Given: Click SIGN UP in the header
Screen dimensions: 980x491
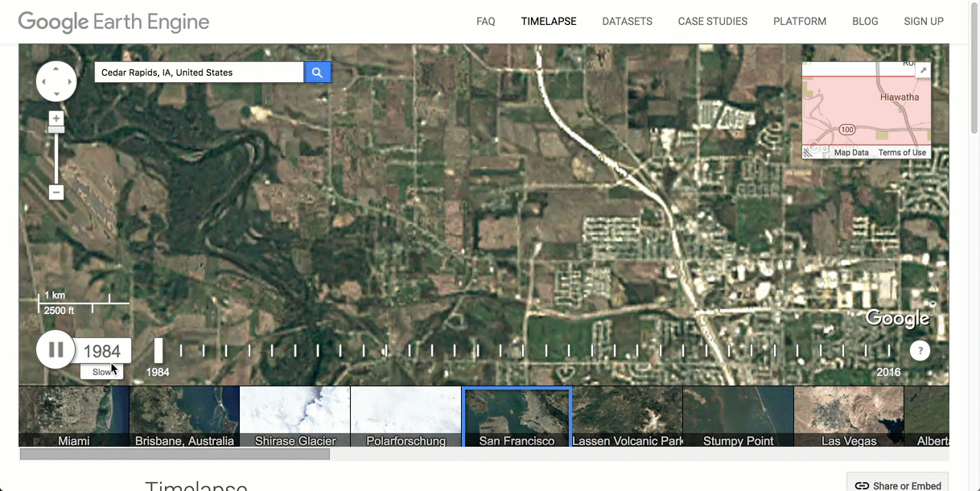Looking at the screenshot, I should [x=924, y=22].
